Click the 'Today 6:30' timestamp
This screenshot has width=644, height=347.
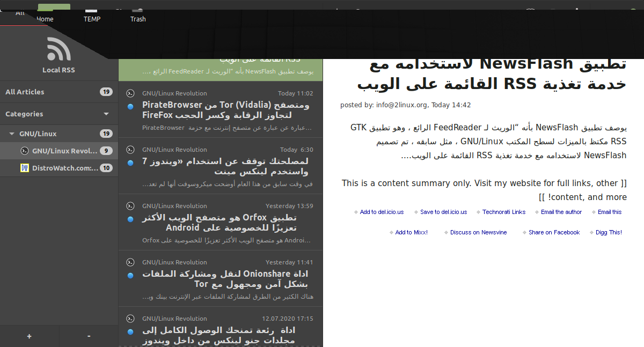pos(297,150)
